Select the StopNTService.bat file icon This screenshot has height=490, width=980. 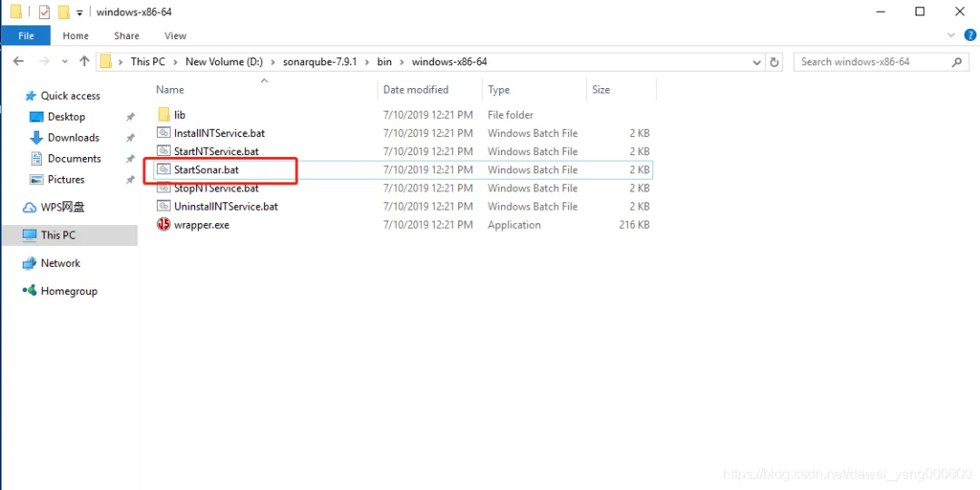pos(163,188)
